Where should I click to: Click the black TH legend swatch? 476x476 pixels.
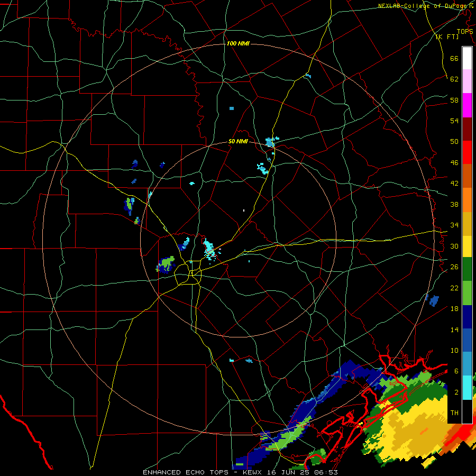click(467, 411)
